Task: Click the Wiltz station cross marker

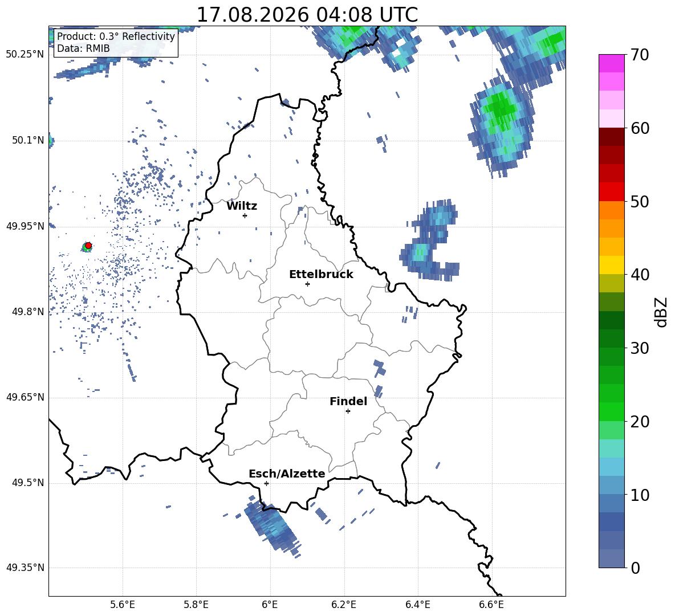Action: point(245,215)
